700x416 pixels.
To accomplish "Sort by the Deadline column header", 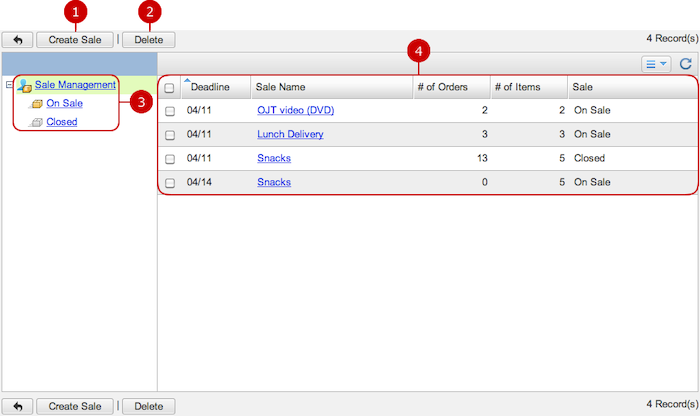I will (216, 87).
